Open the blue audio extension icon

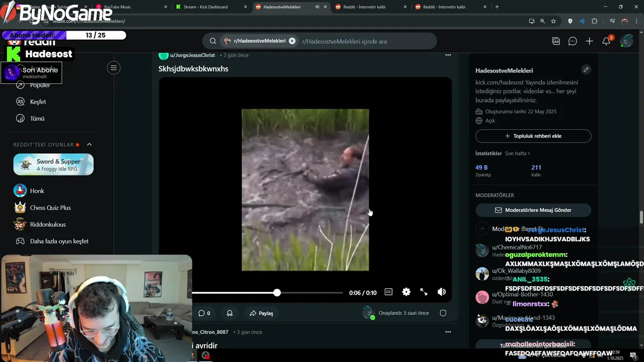click(x=582, y=21)
